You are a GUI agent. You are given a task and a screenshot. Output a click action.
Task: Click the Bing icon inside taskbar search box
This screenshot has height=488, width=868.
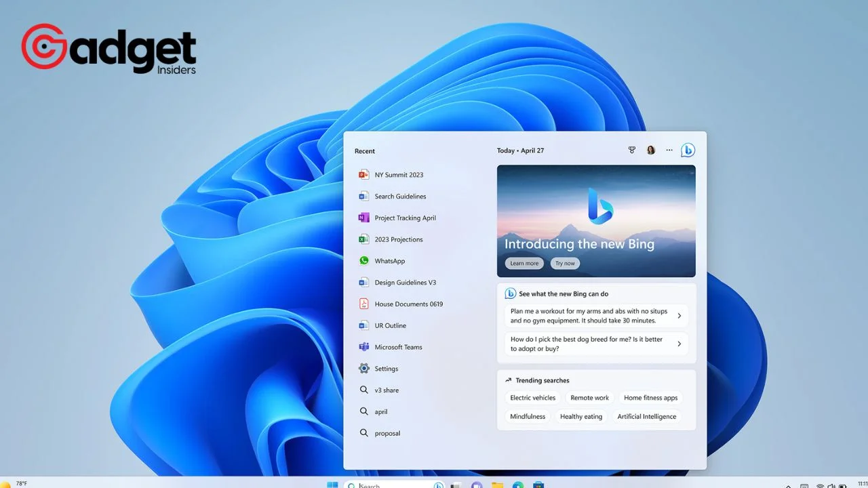(438, 485)
